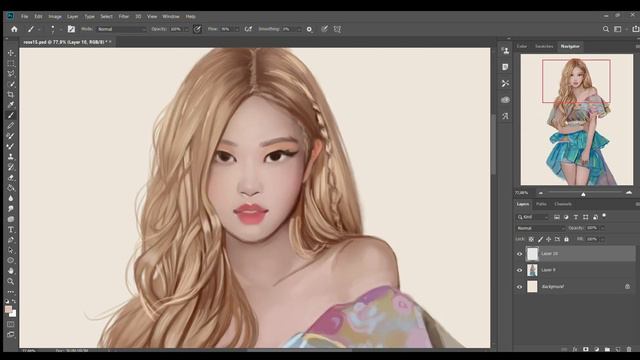This screenshot has width=640, height=360.
Task: Switch to the Paths tab
Action: [541, 204]
